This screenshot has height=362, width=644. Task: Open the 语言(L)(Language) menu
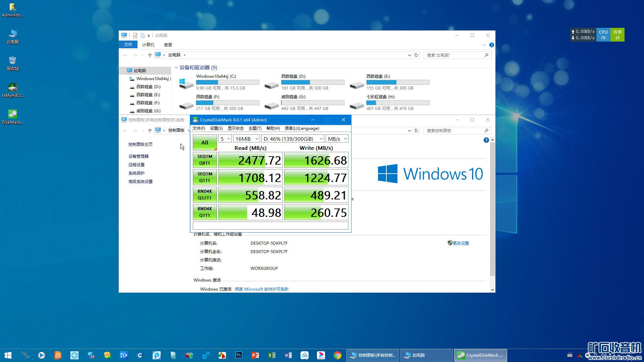[302, 128]
